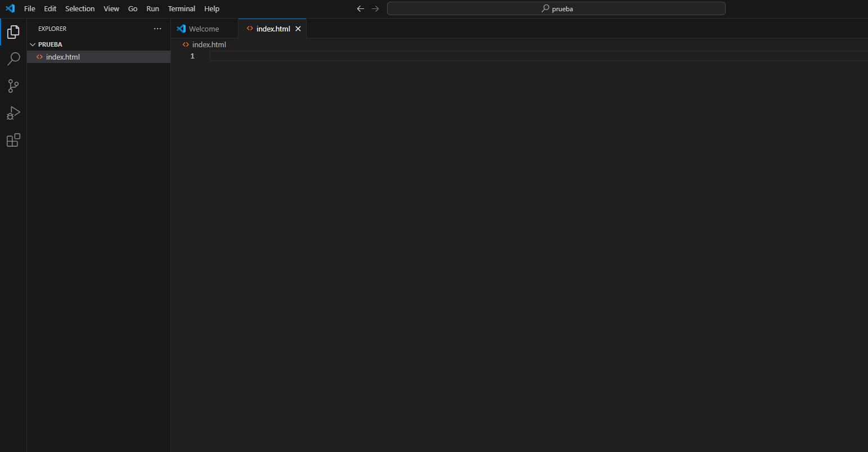Open Explorer more actions ellipsis

[158, 29]
